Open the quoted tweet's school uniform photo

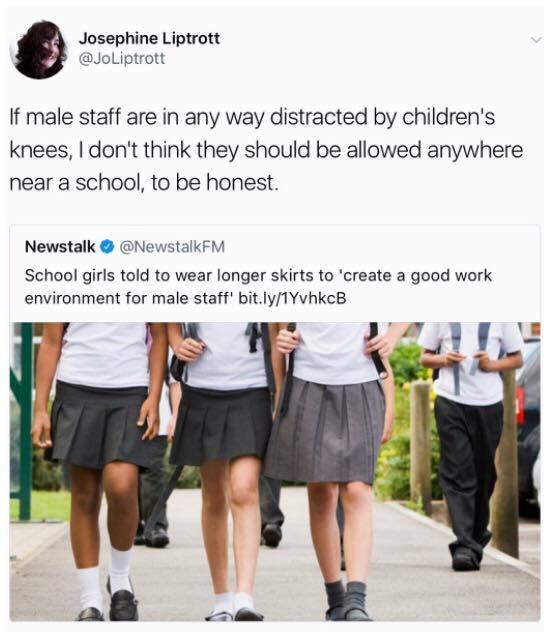[275, 472]
